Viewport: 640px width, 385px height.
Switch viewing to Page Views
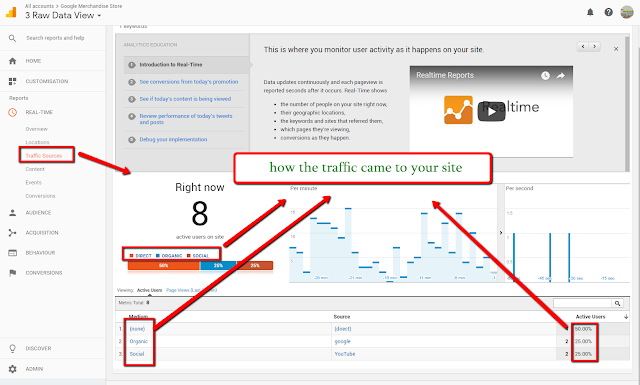[x=191, y=290]
